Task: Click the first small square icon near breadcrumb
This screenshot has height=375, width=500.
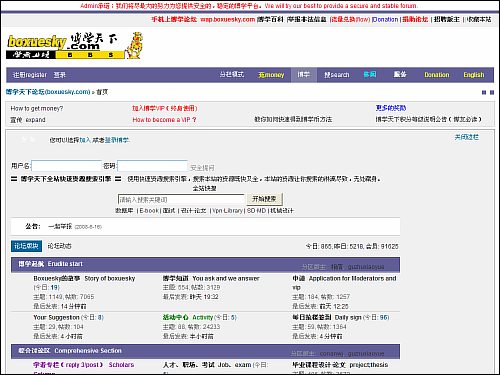Action: [484, 92]
